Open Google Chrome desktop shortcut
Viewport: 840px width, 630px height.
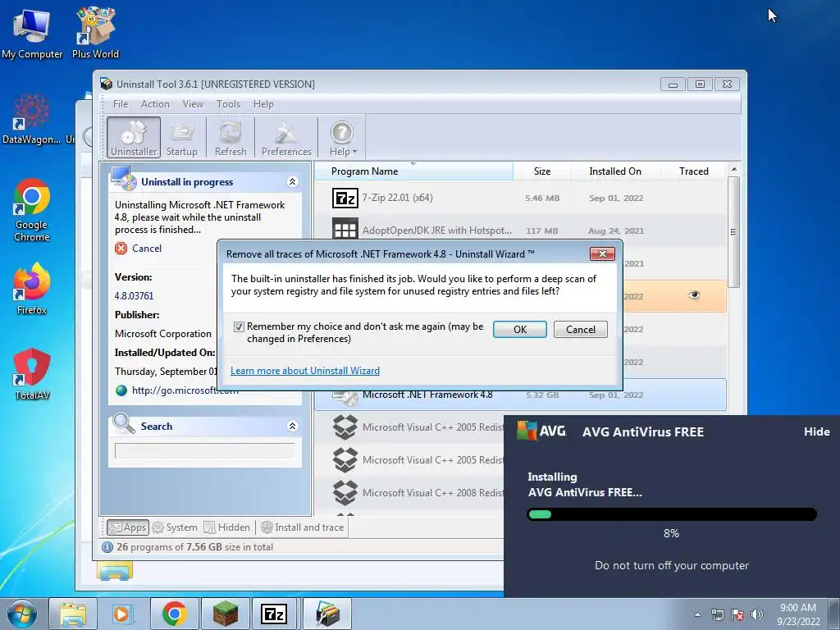pos(32,210)
